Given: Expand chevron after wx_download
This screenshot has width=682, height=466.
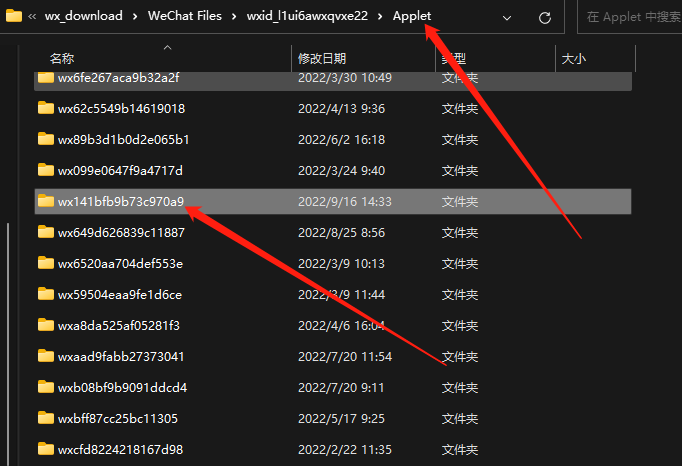Looking at the screenshot, I should click(x=135, y=17).
